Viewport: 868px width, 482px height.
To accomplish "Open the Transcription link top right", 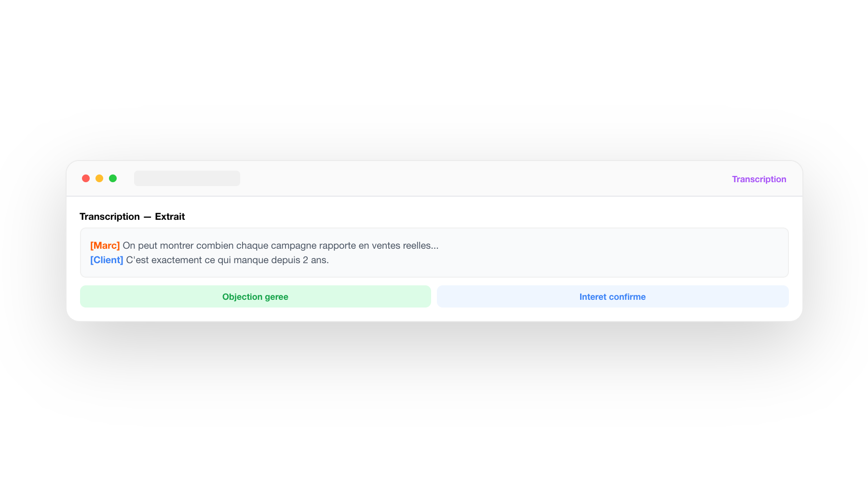I will coord(759,179).
